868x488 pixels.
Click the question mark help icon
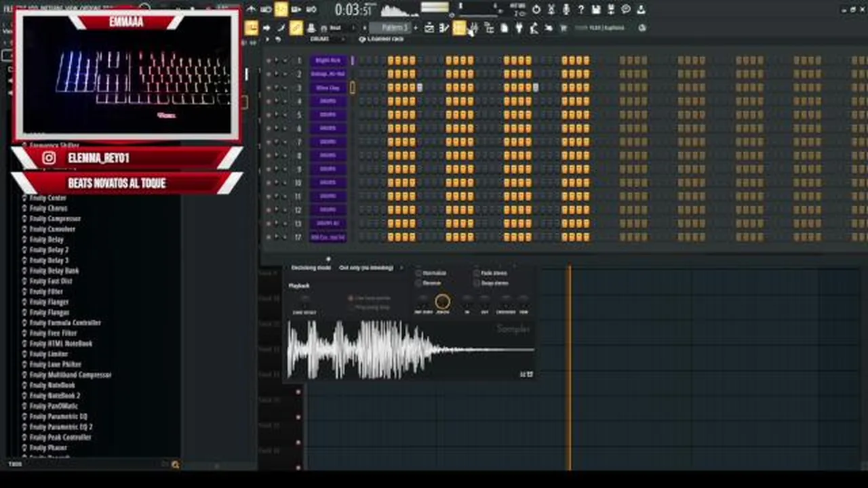click(x=581, y=9)
